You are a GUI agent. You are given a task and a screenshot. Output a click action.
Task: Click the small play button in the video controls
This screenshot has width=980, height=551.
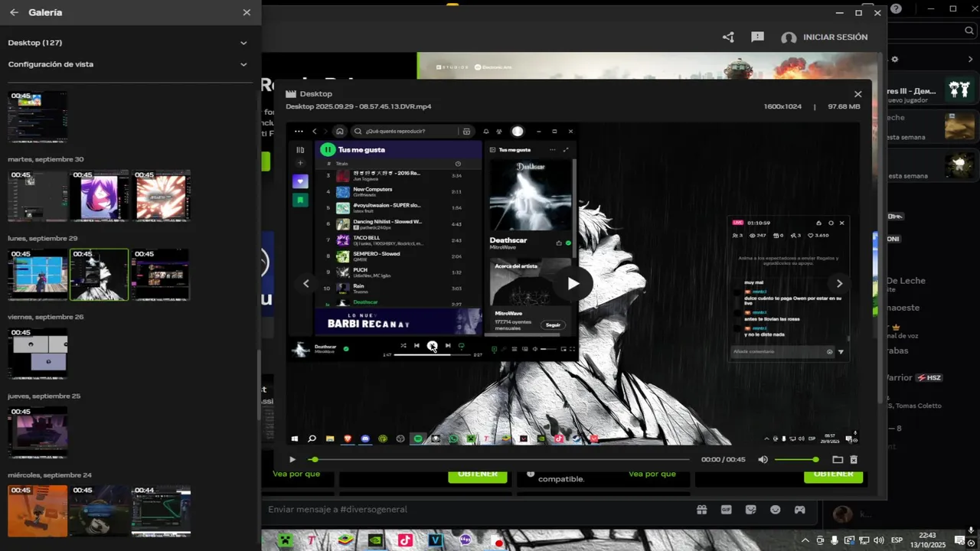[292, 460]
